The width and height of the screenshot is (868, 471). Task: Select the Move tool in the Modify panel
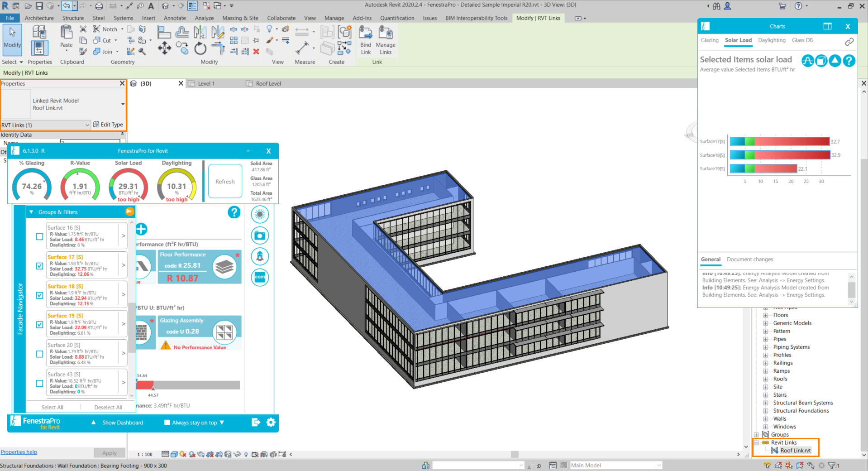tap(164, 48)
